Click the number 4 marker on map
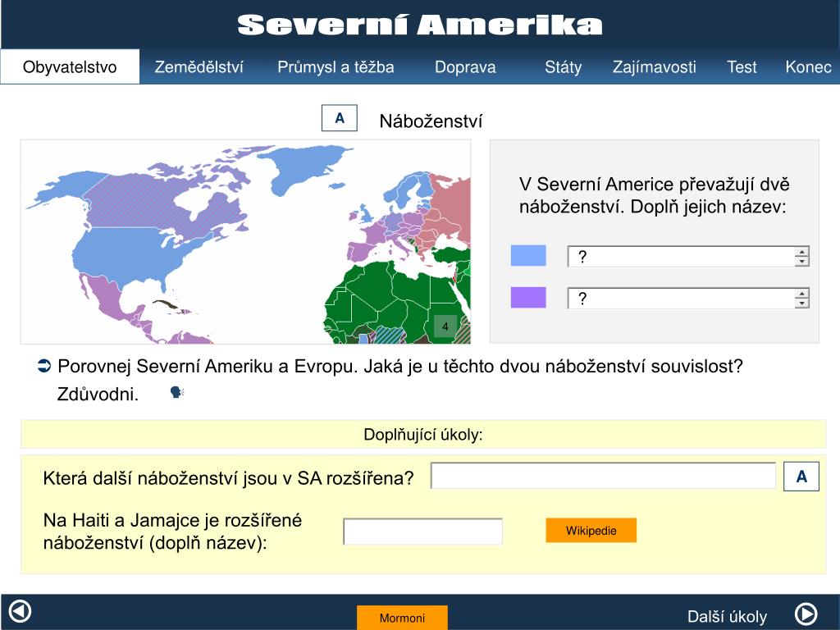The width and height of the screenshot is (840, 630). (x=445, y=326)
